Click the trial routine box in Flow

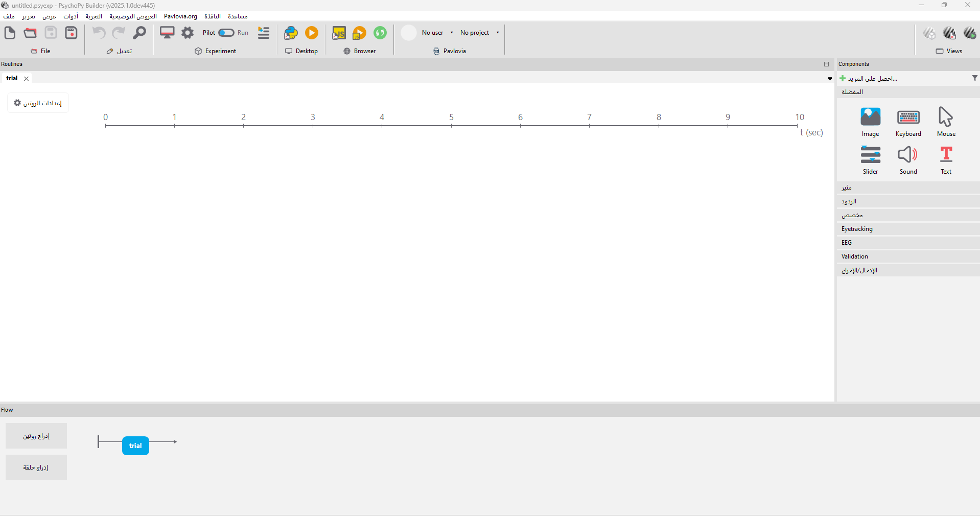tap(135, 445)
